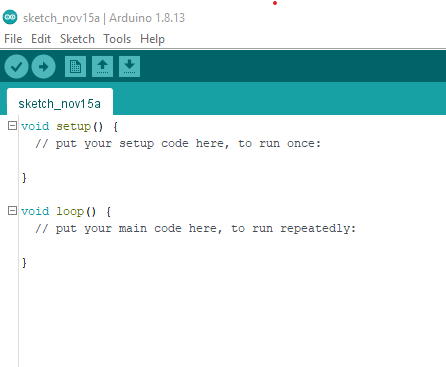The image size is (446, 367).
Task: Open a sketch with the up-arrow icon
Action: point(102,67)
